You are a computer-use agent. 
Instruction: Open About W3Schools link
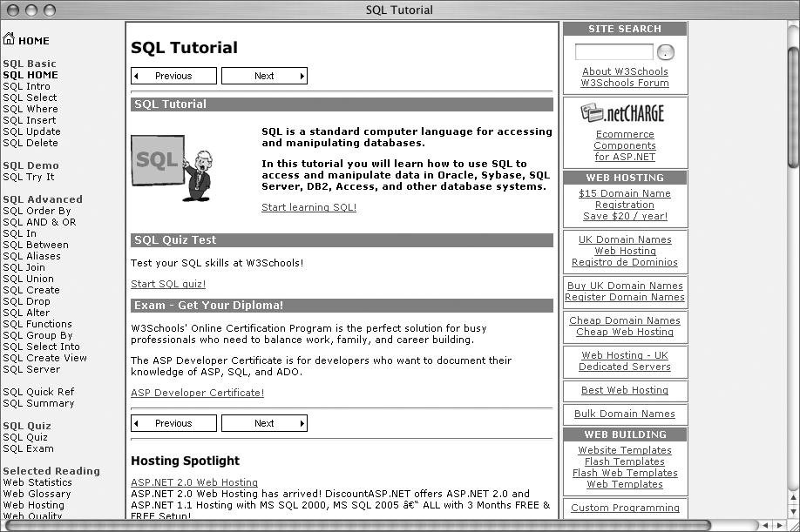point(625,71)
